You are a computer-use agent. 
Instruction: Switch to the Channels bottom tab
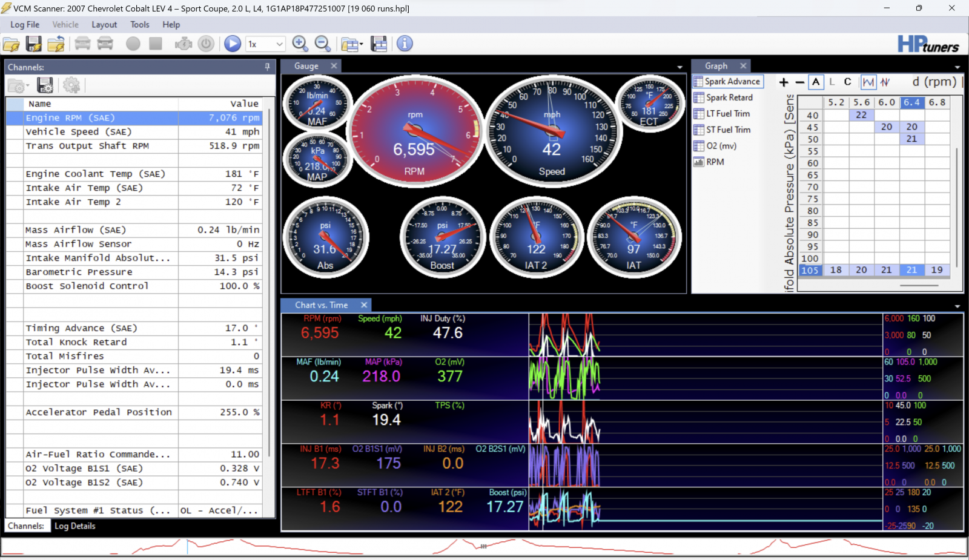[26, 526]
